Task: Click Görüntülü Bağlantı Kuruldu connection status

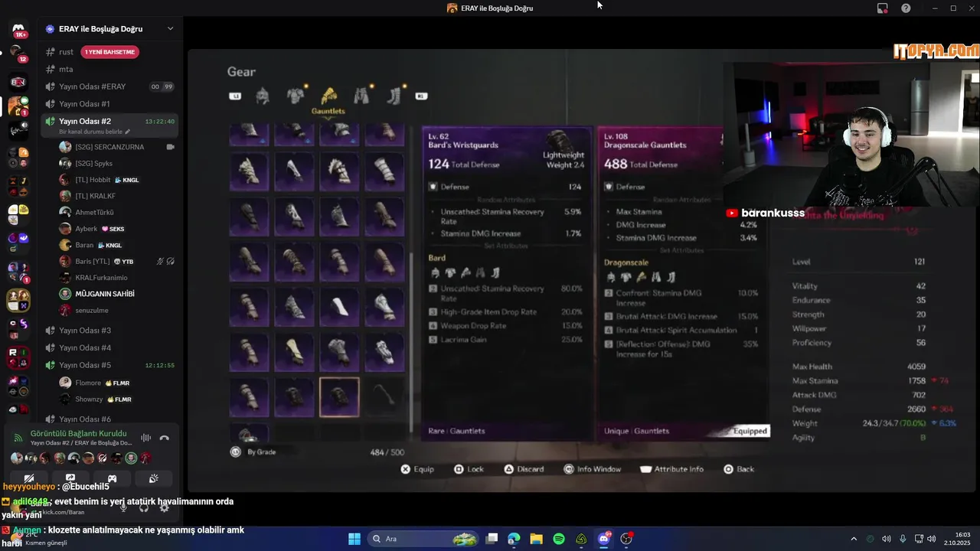Action: pyautogui.click(x=78, y=433)
